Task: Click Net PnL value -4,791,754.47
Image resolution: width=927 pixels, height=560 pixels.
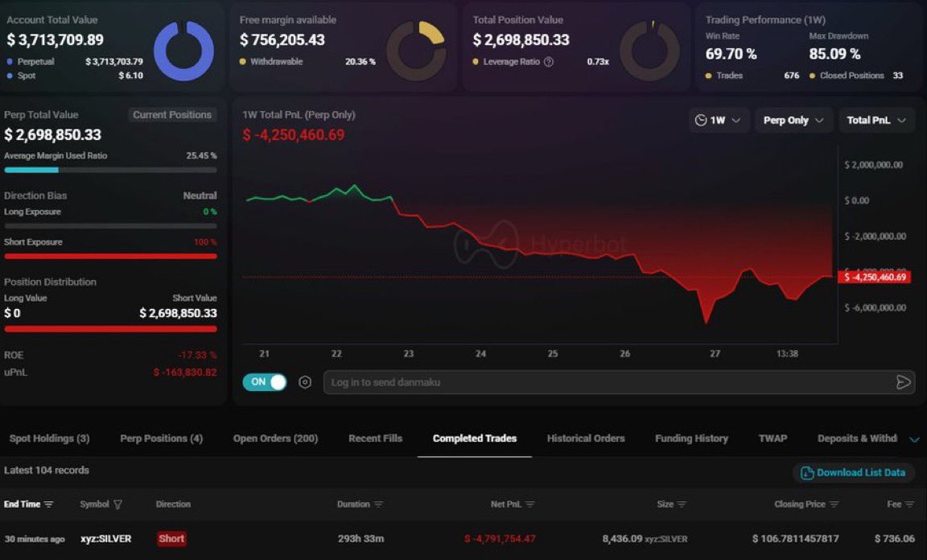Action: pyautogui.click(x=500, y=539)
